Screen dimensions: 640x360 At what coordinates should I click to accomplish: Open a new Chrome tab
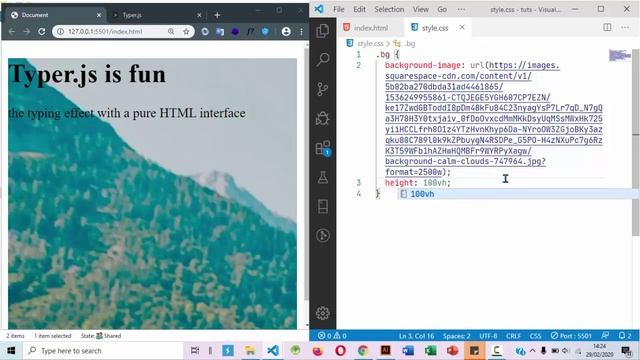tap(217, 15)
